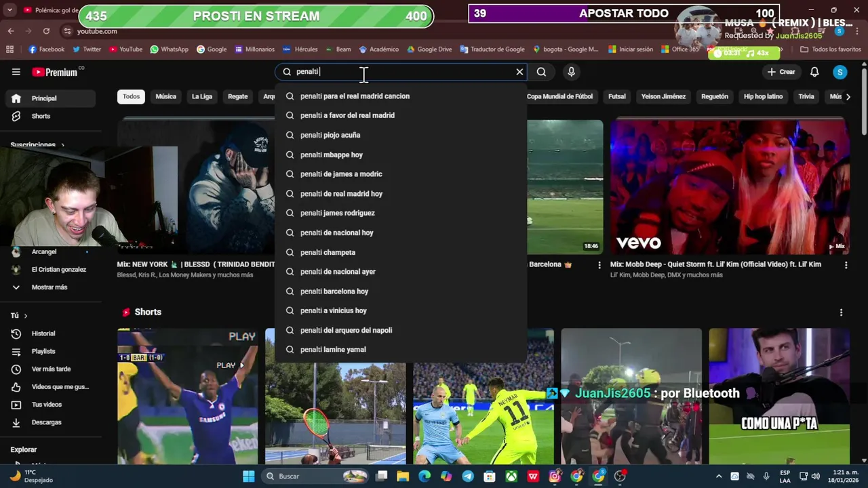This screenshot has width=868, height=488.
Task: Open options for Mobb Deep mix
Action: pos(846,265)
